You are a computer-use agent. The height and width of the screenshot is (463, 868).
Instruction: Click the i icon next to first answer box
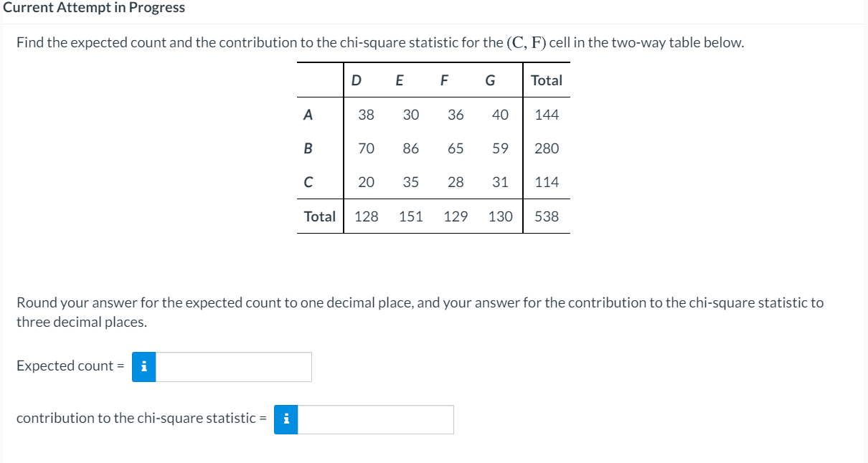pyautogui.click(x=143, y=367)
